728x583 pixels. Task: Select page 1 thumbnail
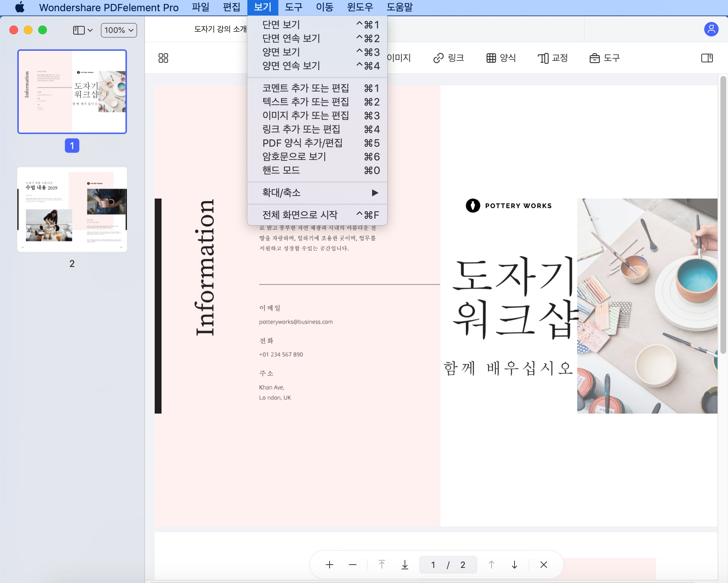coord(72,92)
